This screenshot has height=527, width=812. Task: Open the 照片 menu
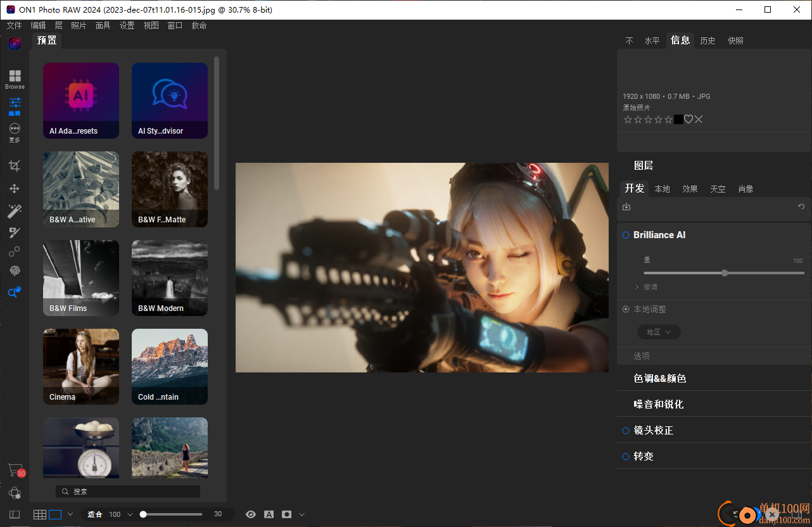[x=79, y=25]
